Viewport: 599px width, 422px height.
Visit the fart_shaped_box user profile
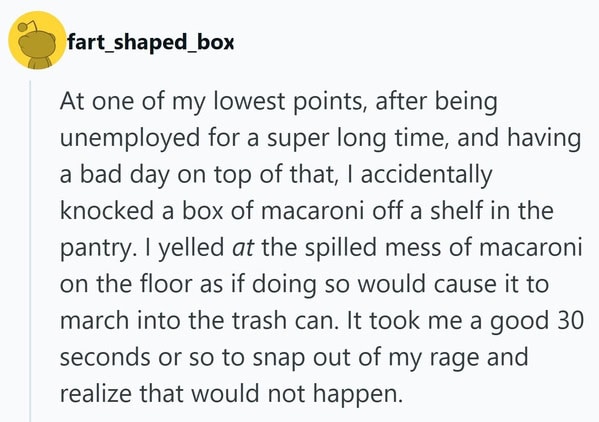coord(151,42)
